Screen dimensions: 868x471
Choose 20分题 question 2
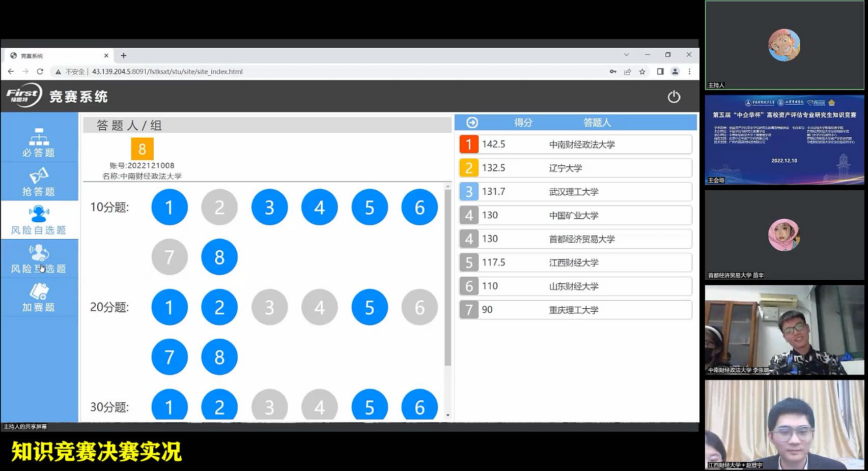tap(219, 307)
